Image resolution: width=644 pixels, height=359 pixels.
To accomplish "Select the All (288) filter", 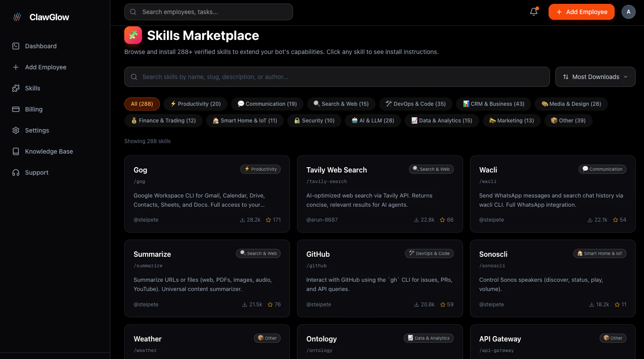I will (x=142, y=104).
